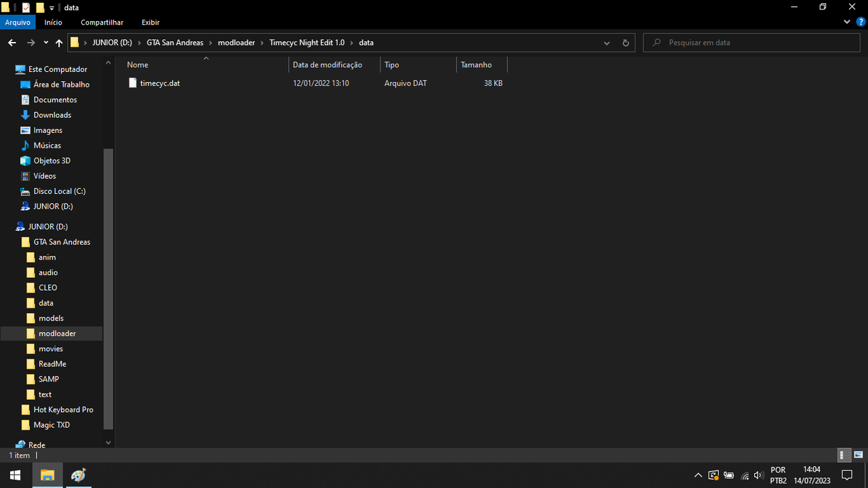Open the anim folder in tree
Viewport: 868px width, 488px height.
(47, 258)
